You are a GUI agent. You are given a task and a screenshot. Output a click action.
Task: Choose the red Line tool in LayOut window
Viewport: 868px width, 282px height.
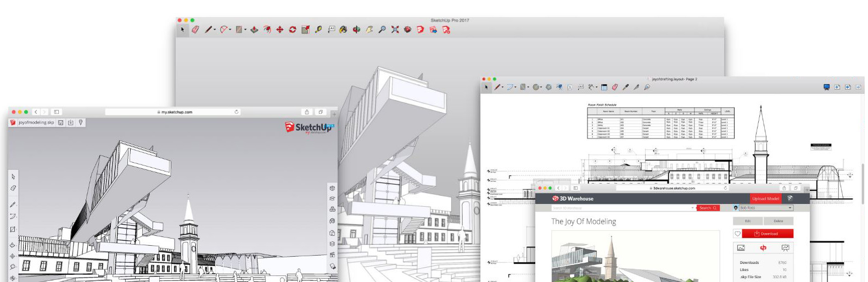[497, 87]
